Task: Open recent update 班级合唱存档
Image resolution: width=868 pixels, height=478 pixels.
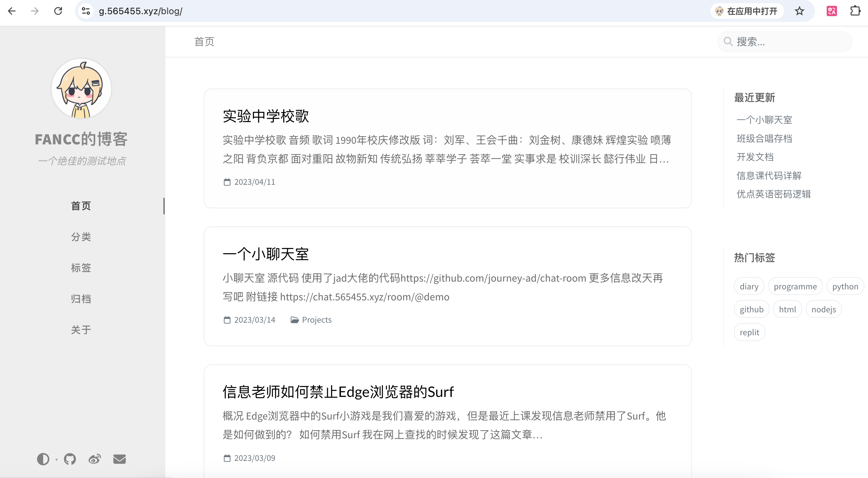Action: coord(764,138)
